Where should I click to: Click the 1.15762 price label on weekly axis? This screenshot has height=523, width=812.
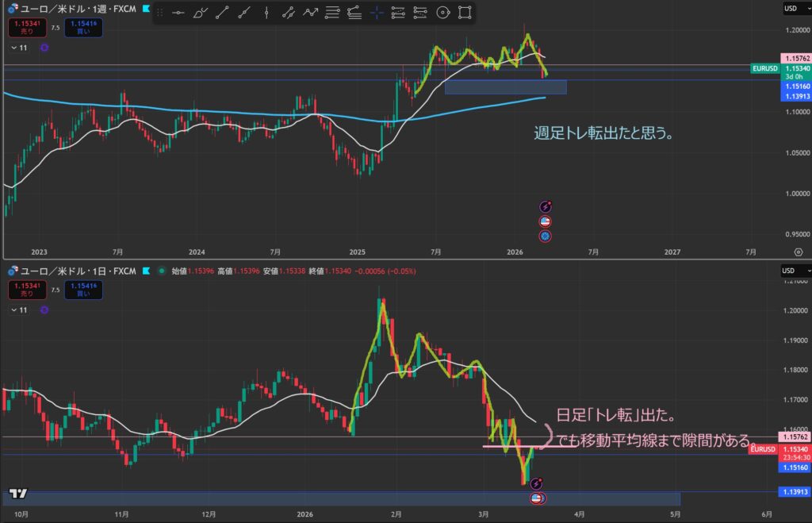(x=795, y=59)
